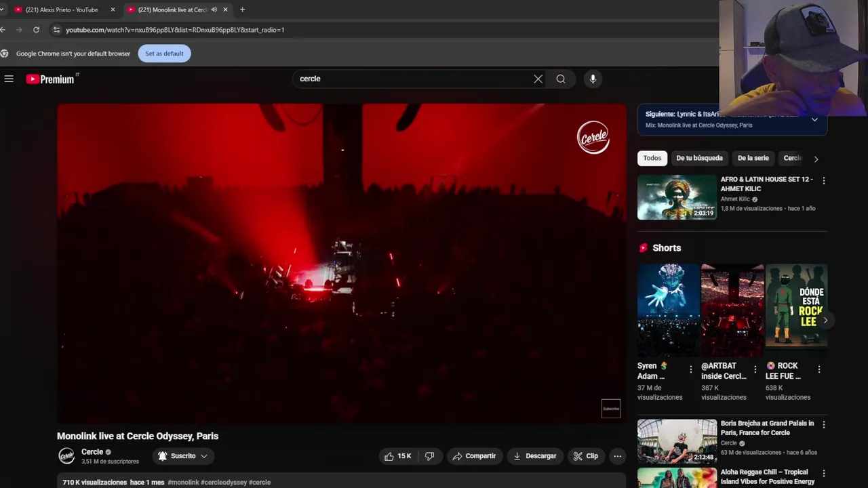Select the Cercle filter chip
Viewport: 868px width, 488px height.
point(792,158)
